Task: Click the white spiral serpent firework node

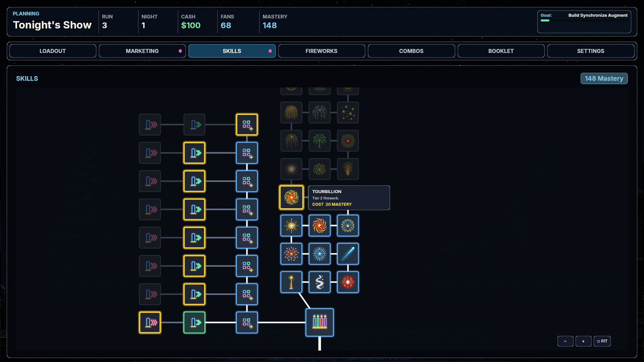Action: click(320, 282)
